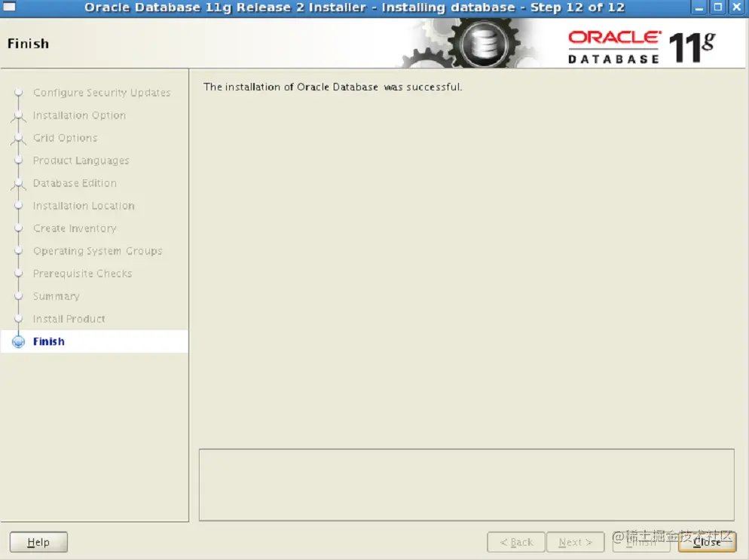749x560 pixels.
Task: Click the installer title bar text
Action: coord(354,8)
